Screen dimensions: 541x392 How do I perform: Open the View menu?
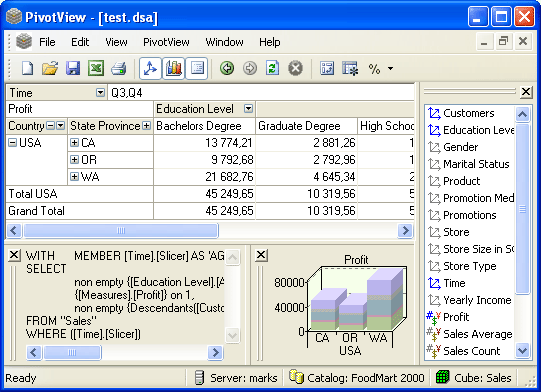tap(116, 42)
